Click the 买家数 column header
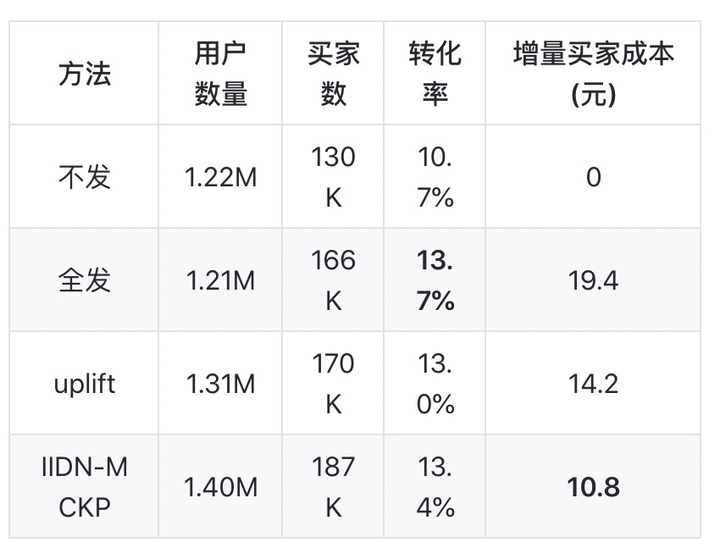The height and width of the screenshot is (559, 720). (333, 73)
